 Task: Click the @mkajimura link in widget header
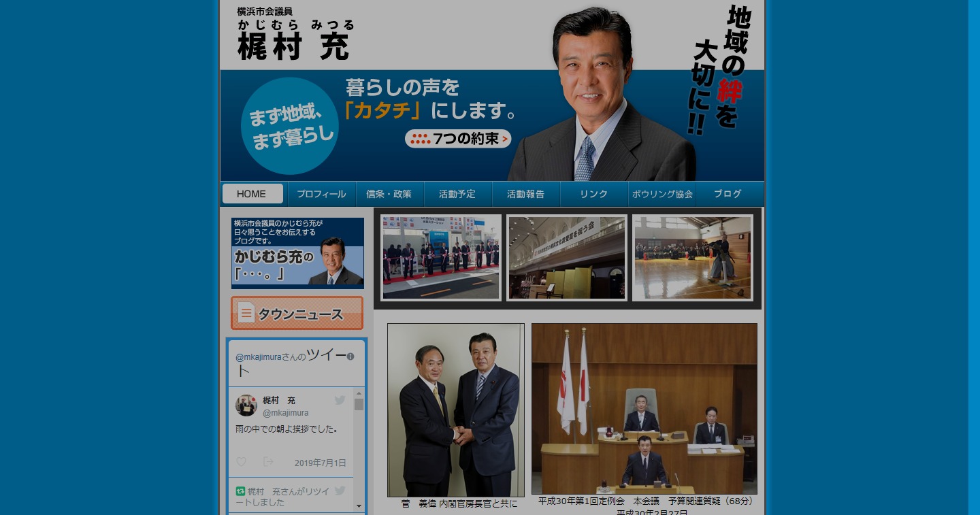[258, 357]
